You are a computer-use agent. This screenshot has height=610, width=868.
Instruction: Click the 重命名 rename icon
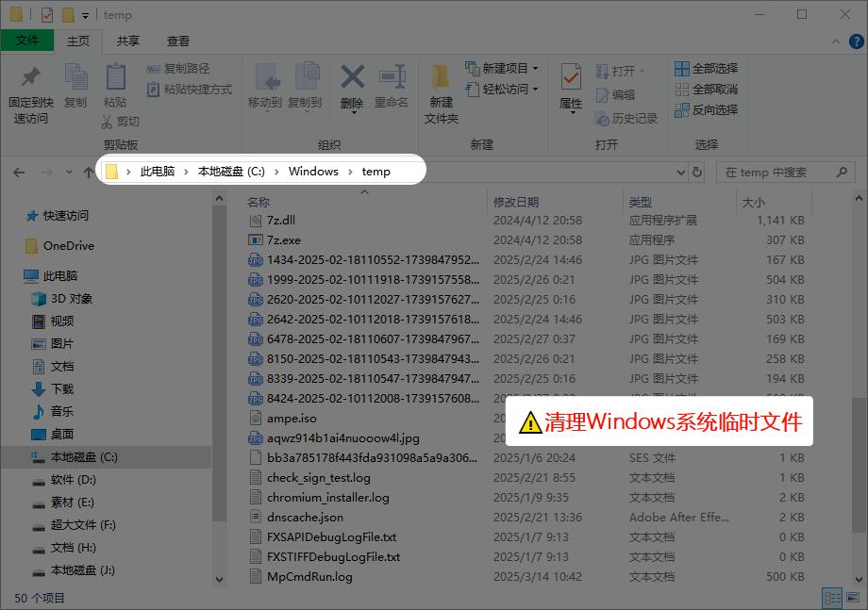click(x=392, y=77)
